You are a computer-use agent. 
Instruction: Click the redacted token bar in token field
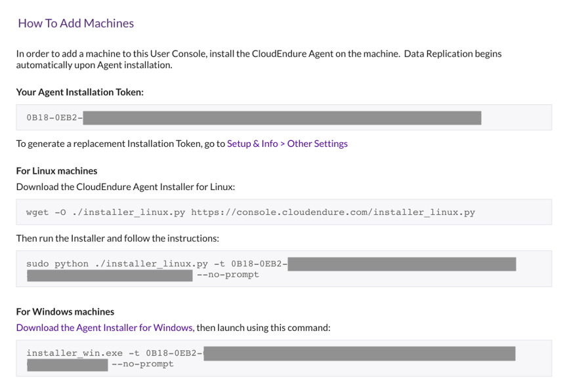pos(282,118)
